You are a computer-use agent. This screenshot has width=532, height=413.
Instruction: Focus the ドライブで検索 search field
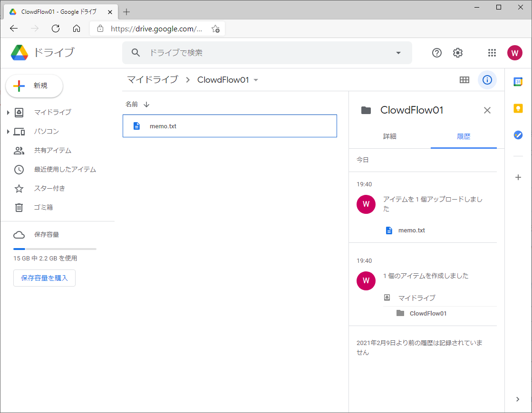click(x=268, y=53)
